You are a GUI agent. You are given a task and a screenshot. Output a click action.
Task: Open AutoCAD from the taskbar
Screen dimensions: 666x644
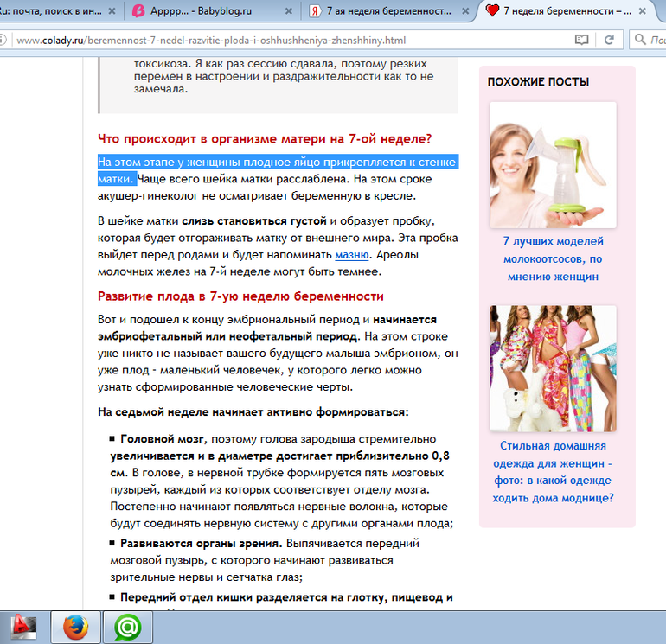[x=22, y=626]
